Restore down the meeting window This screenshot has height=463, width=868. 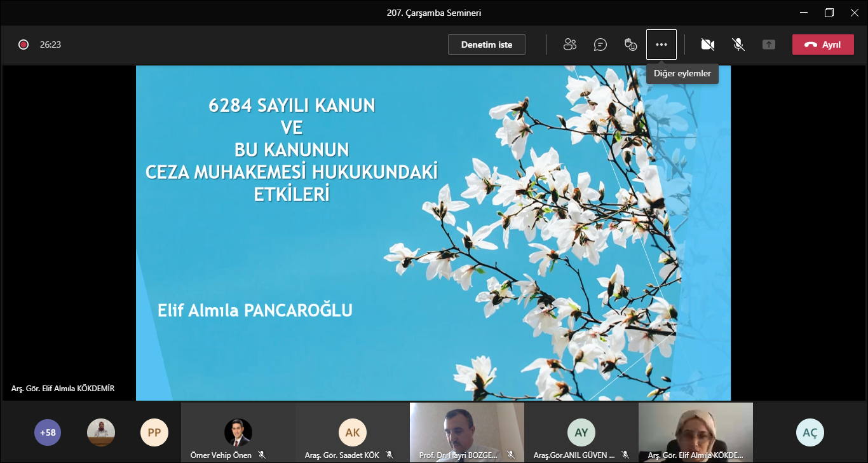[x=829, y=13]
